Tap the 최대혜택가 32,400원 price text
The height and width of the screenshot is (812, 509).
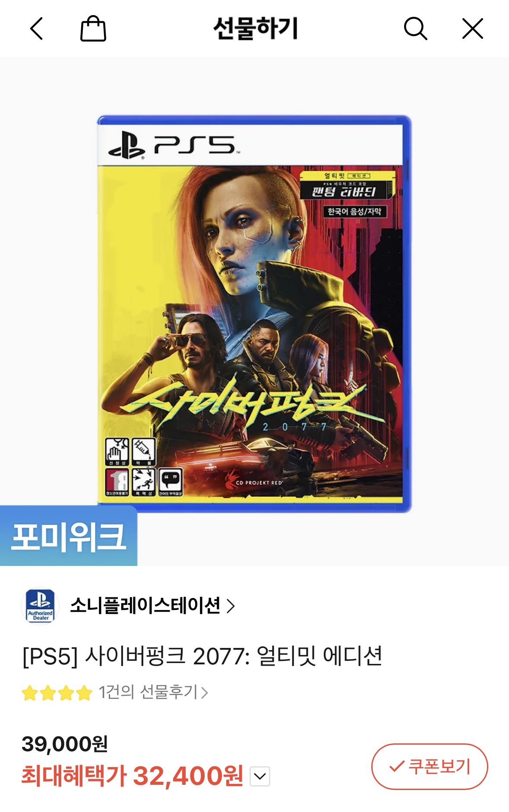coord(132,776)
